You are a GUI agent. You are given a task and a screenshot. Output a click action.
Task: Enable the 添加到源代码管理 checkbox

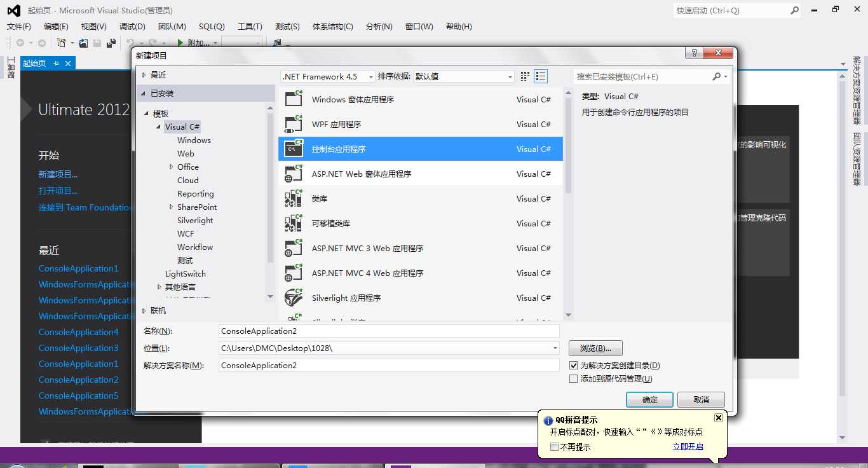click(574, 379)
